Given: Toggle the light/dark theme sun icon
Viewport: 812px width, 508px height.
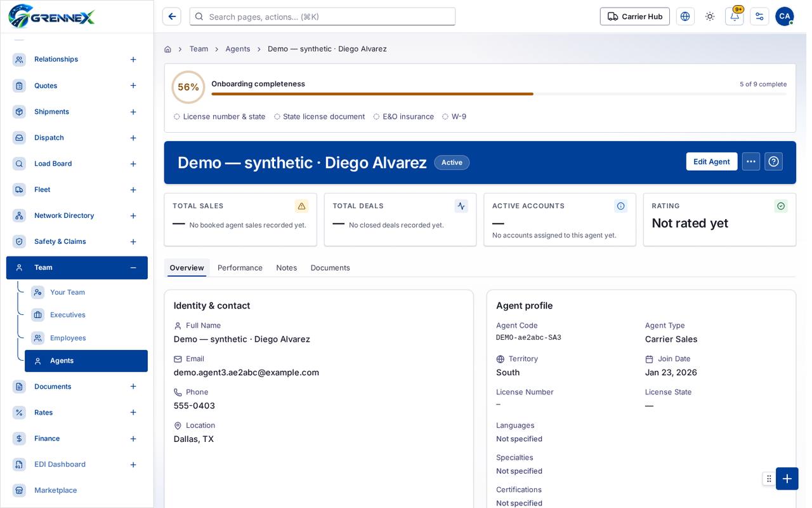Looking at the screenshot, I should point(710,17).
